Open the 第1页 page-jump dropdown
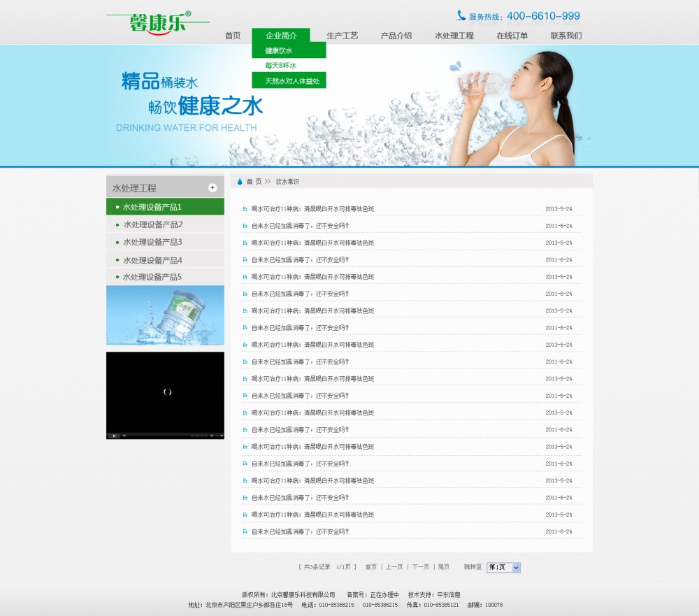 pyautogui.click(x=504, y=567)
